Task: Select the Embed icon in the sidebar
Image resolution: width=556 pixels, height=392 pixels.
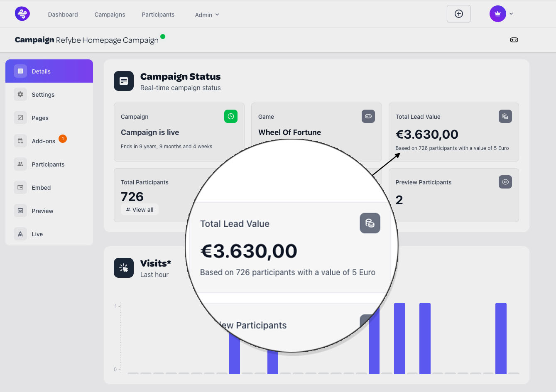Action: (20, 187)
